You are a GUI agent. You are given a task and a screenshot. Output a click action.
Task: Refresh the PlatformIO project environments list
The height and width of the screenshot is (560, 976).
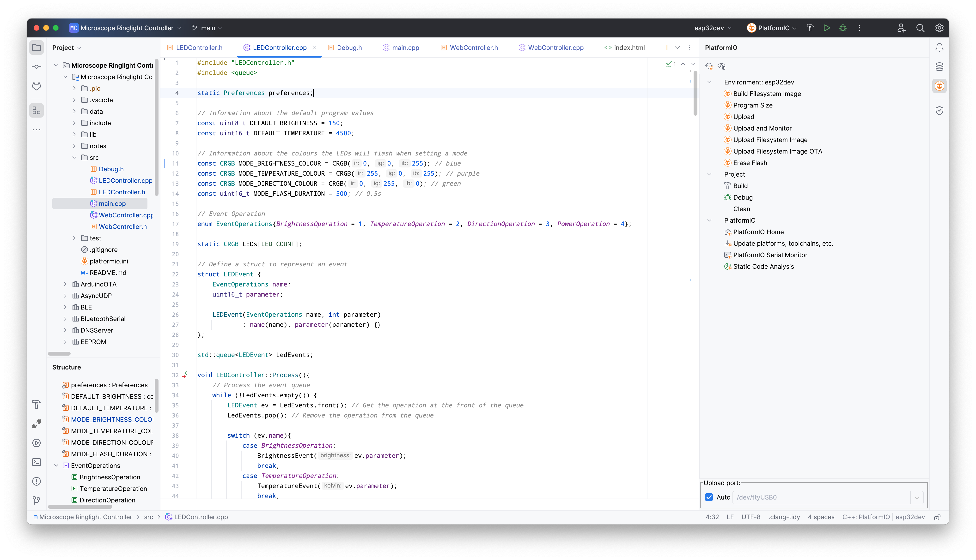(709, 66)
